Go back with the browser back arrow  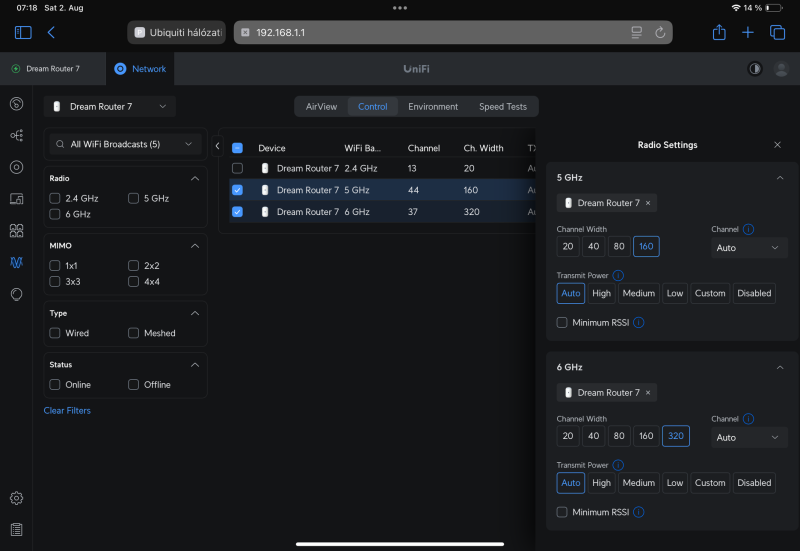pos(51,33)
